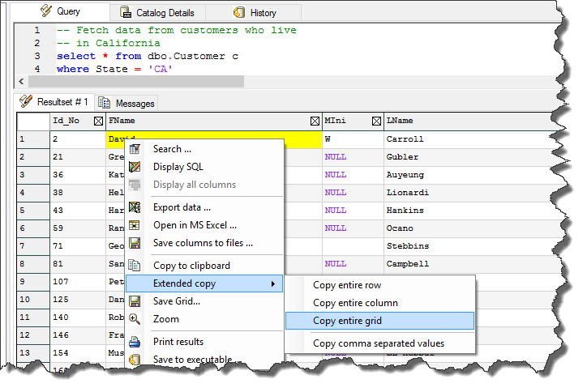
Task: Click the Zoom magnifier icon
Action: (135, 319)
